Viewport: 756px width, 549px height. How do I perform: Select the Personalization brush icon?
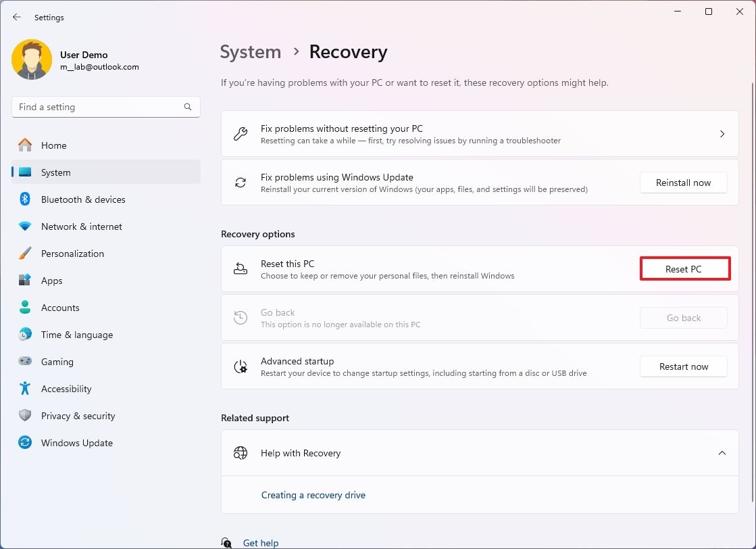point(26,254)
